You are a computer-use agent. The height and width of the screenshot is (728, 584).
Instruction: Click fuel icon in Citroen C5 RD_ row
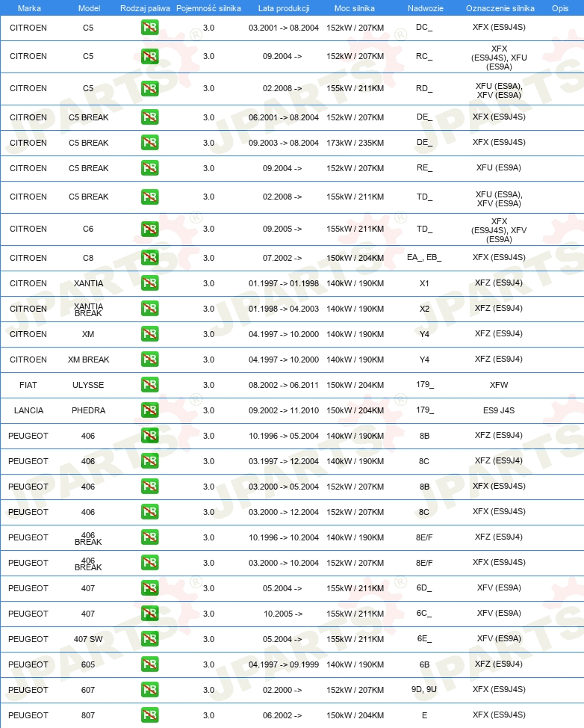click(150, 88)
